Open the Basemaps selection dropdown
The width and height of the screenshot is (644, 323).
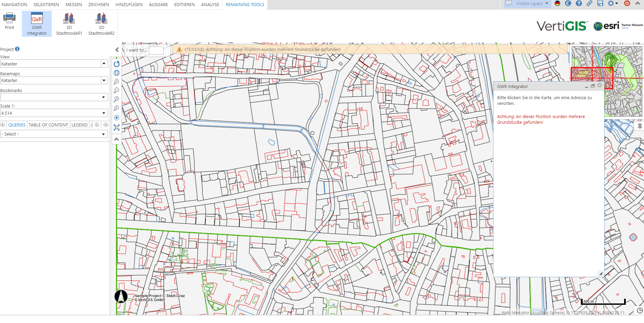coord(104,80)
